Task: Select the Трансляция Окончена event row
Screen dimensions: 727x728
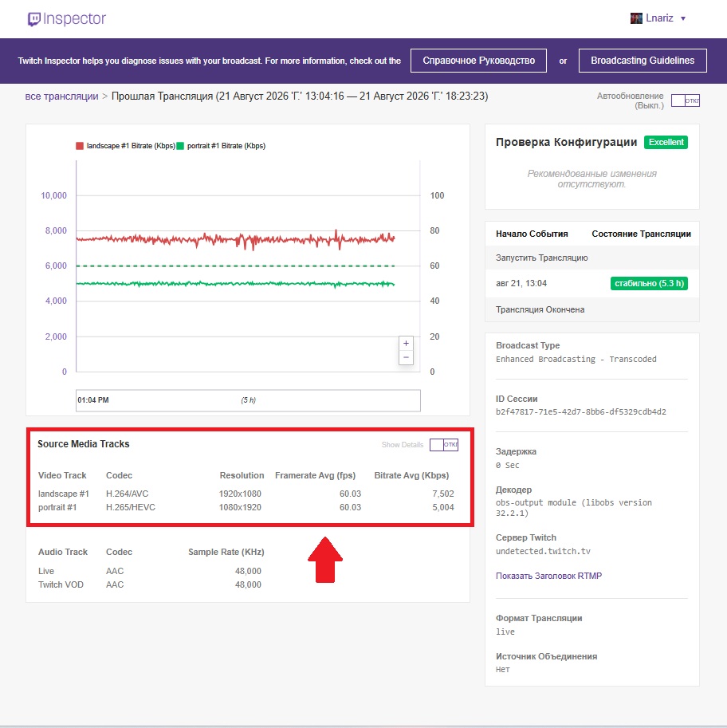Action: click(x=592, y=309)
